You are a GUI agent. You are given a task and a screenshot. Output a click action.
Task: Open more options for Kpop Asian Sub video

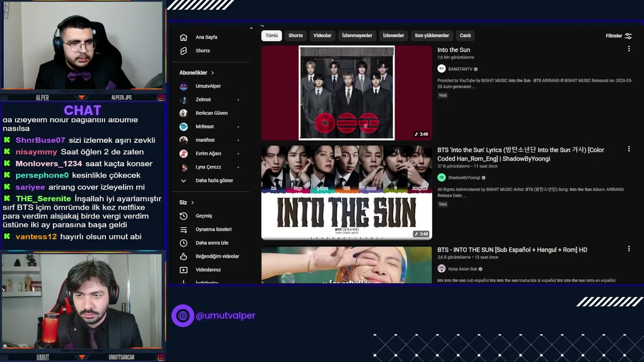[629, 248]
